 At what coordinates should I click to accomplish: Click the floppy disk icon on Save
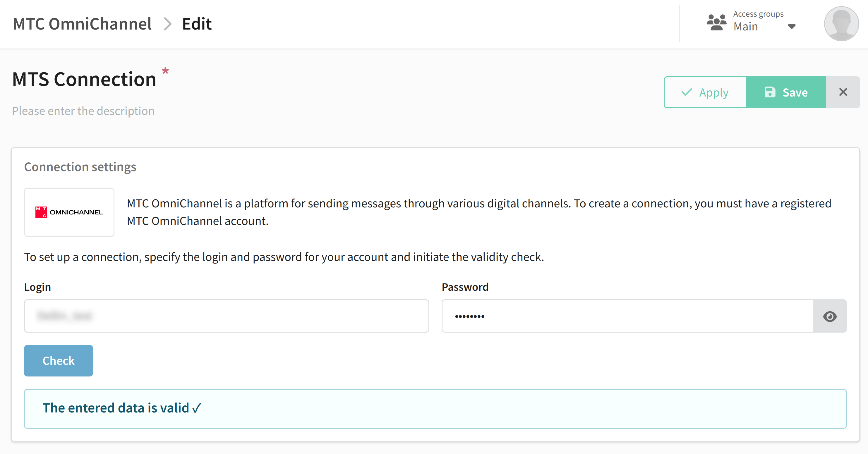[770, 92]
